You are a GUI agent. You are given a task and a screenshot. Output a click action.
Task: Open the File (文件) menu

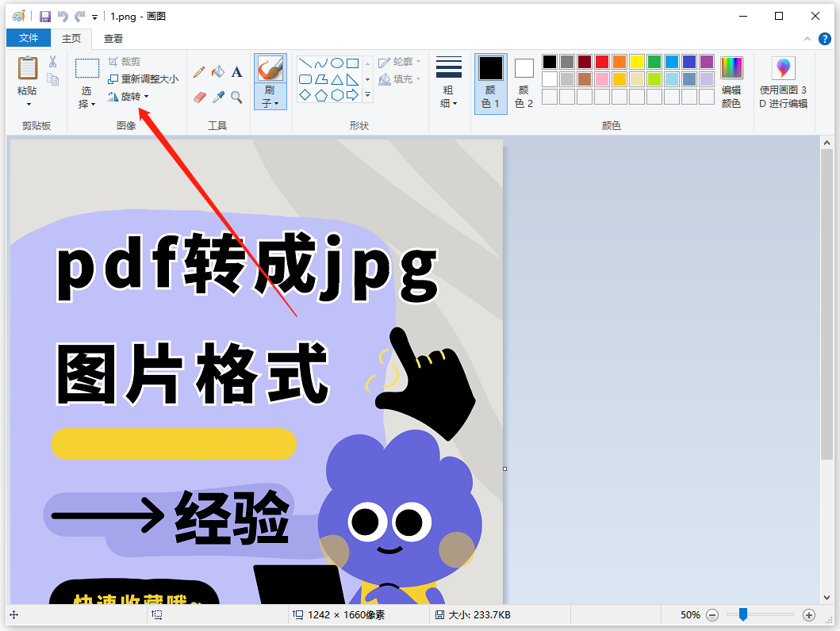pyautogui.click(x=29, y=37)
